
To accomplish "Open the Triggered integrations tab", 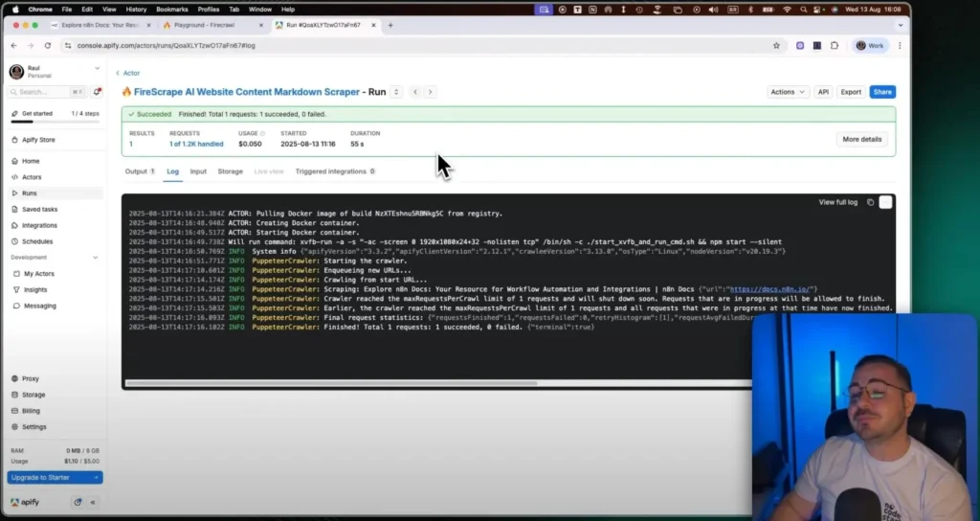I will 335,171.
